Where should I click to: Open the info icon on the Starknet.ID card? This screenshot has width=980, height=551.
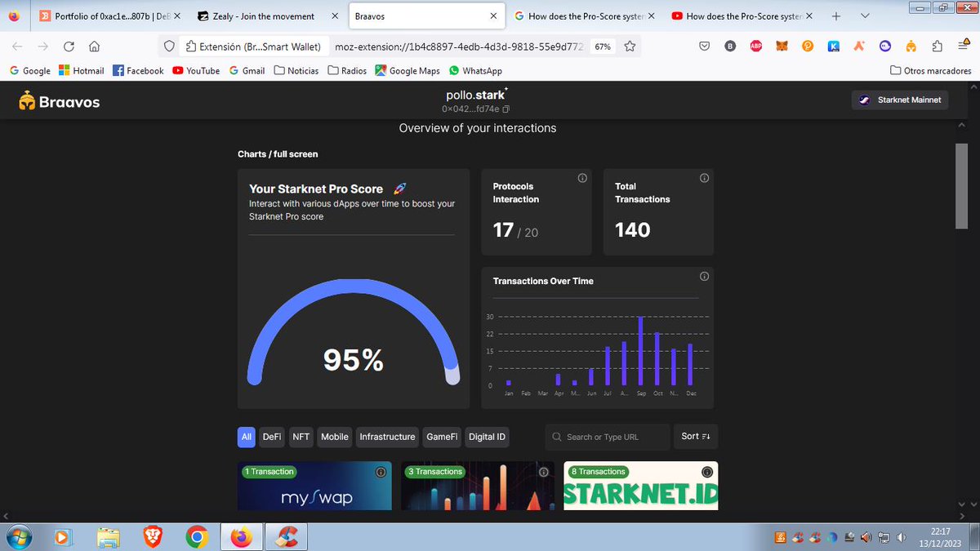point(706,472)
